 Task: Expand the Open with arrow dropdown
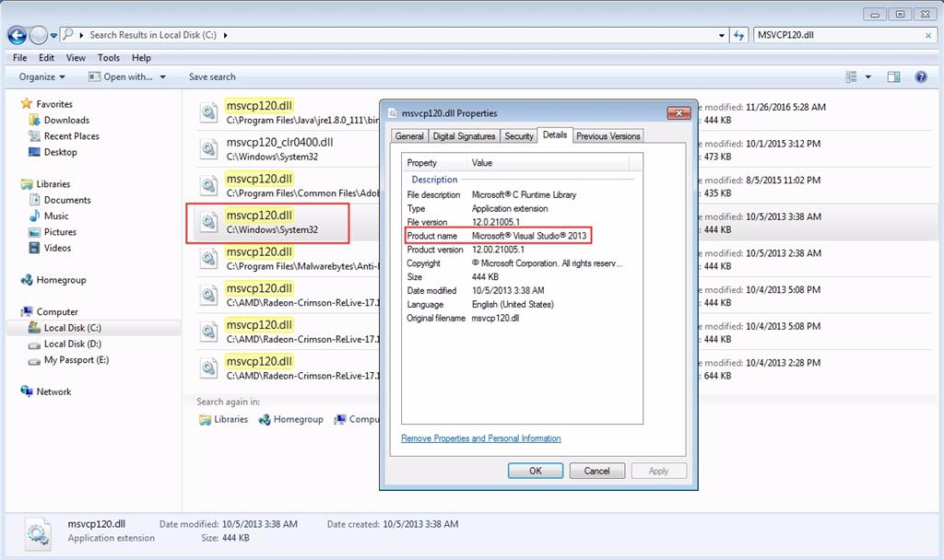[x=162, y=77]
